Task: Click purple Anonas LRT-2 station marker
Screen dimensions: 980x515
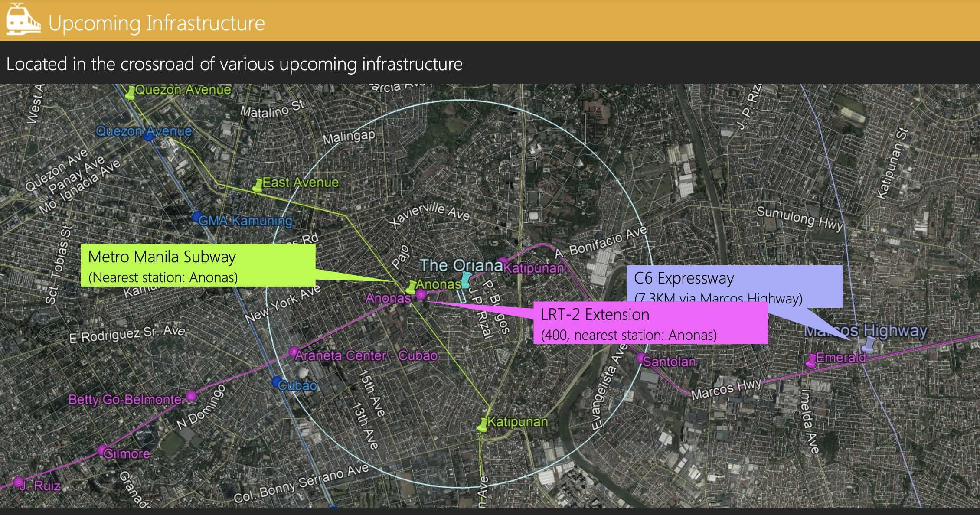Action: point(421,295)
